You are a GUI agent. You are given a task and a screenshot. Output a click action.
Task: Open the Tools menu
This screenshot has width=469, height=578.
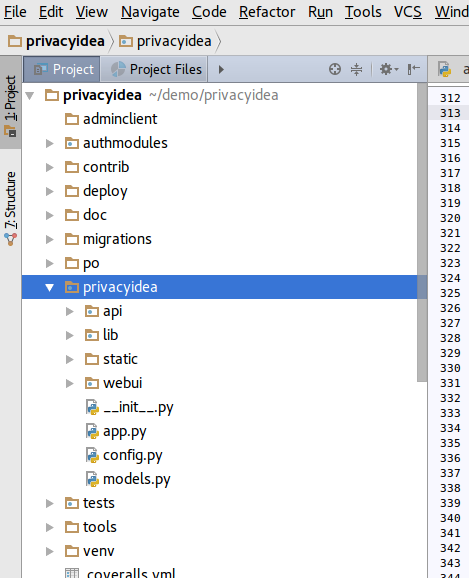[x=363, y=12]
